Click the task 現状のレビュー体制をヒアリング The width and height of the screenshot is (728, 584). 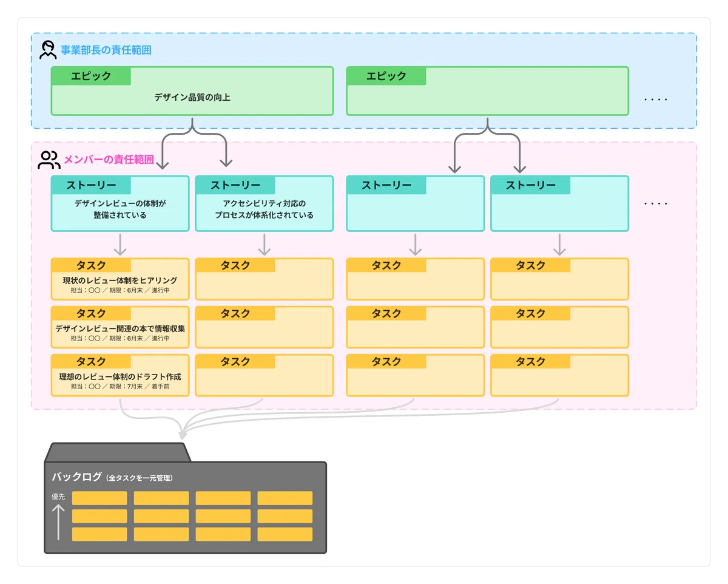120,279
